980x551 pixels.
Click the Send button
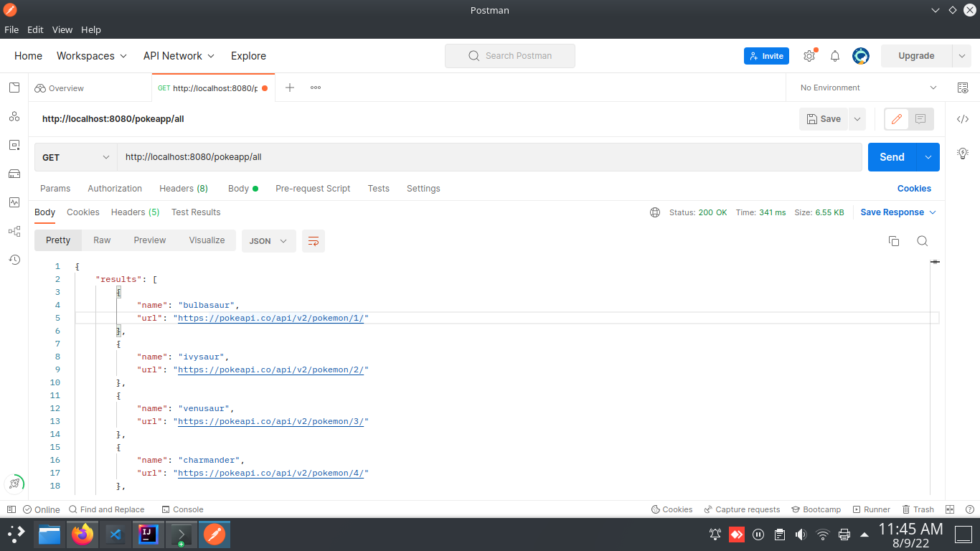[x=891, y=156]
